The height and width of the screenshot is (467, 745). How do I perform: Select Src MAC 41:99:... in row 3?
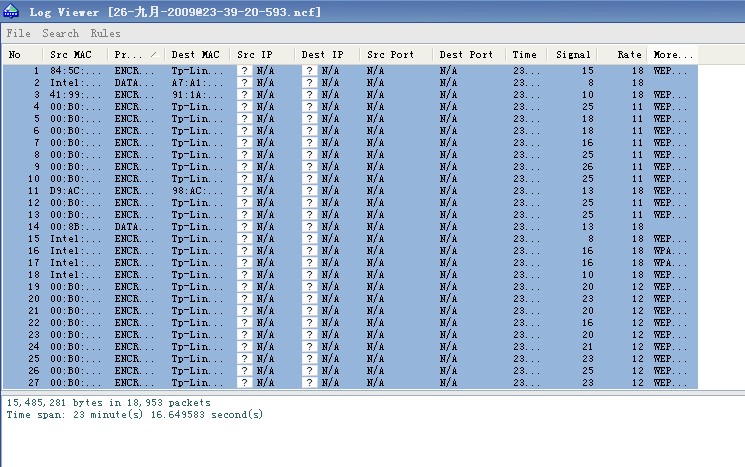(x=76, y=95)
